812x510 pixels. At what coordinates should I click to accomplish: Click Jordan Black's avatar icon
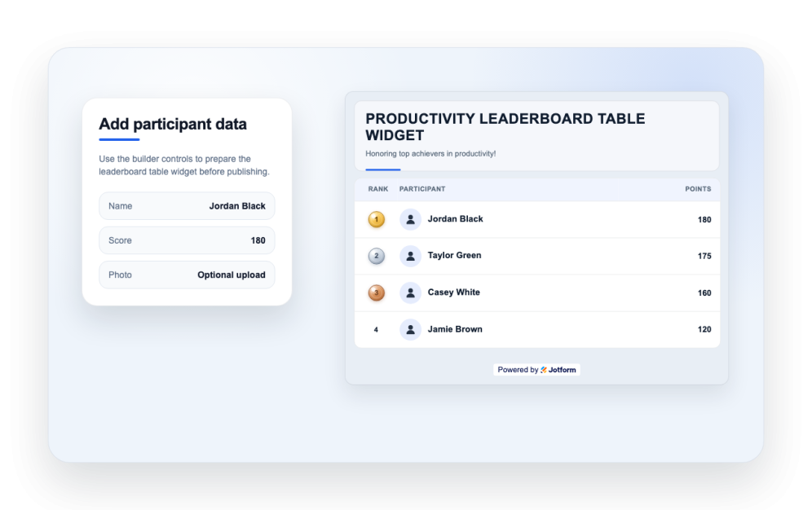410,219
